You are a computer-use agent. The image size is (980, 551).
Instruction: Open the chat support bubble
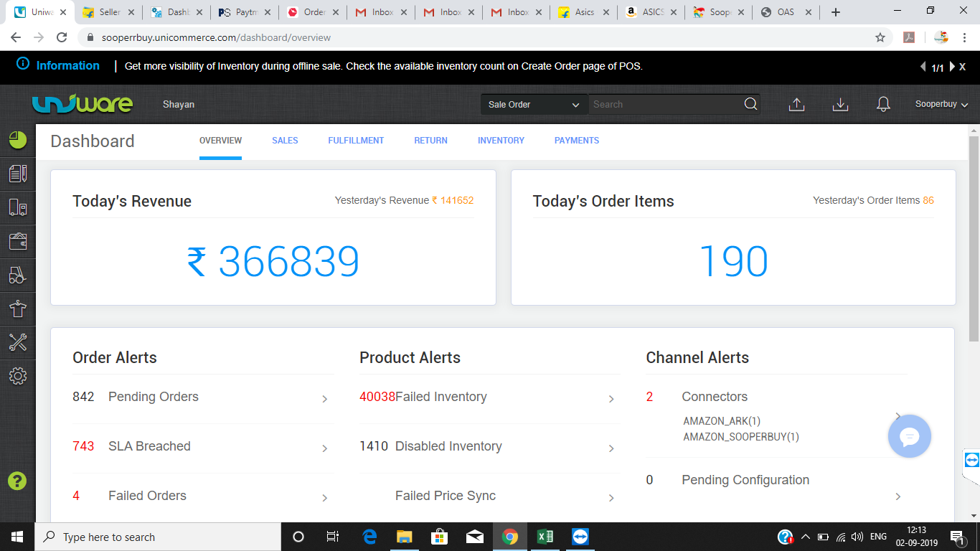click(909, 436)
